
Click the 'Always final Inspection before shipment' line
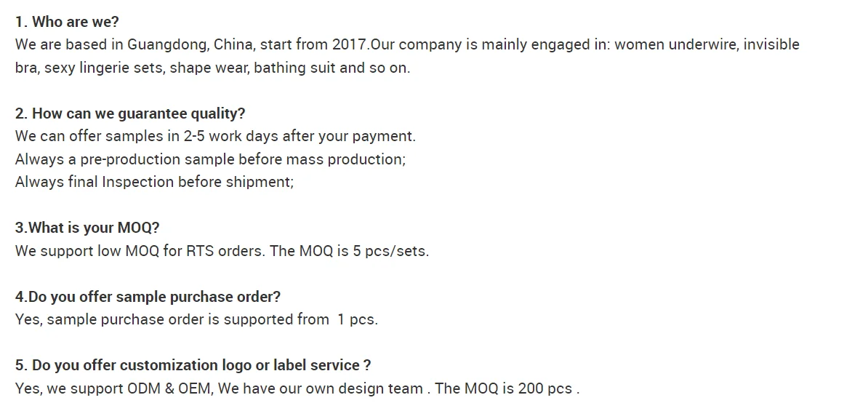(154, 183)
